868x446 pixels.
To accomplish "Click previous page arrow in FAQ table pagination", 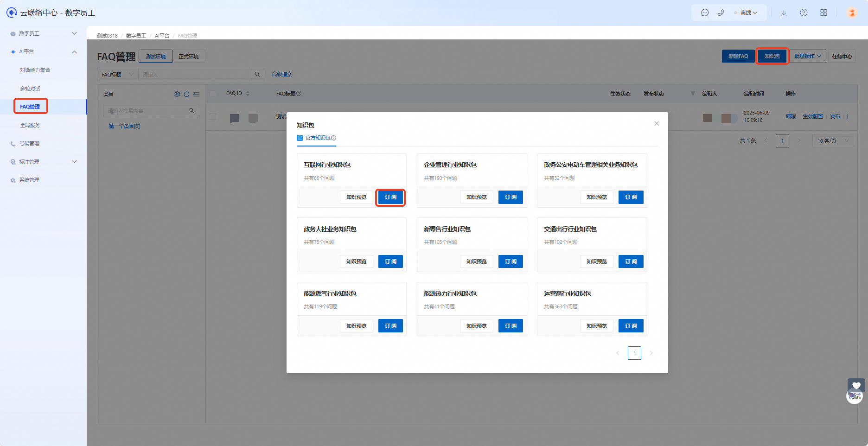I will click(766, 140).
